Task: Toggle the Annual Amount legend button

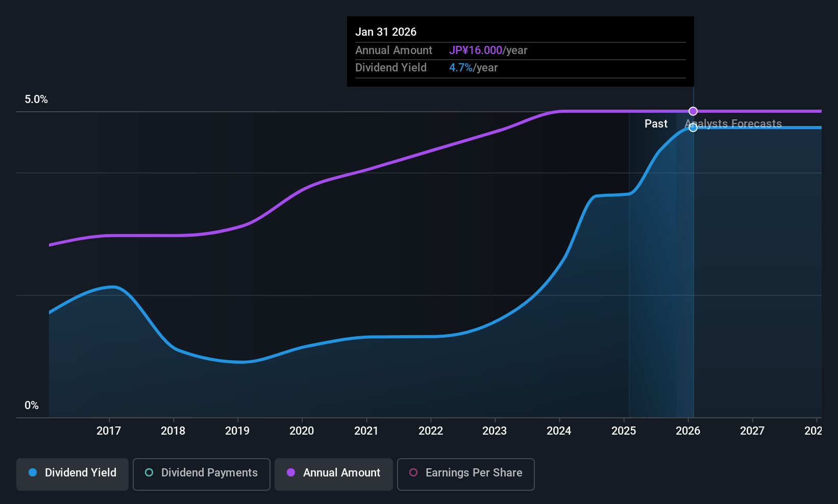Action: (x=334, y=474)
